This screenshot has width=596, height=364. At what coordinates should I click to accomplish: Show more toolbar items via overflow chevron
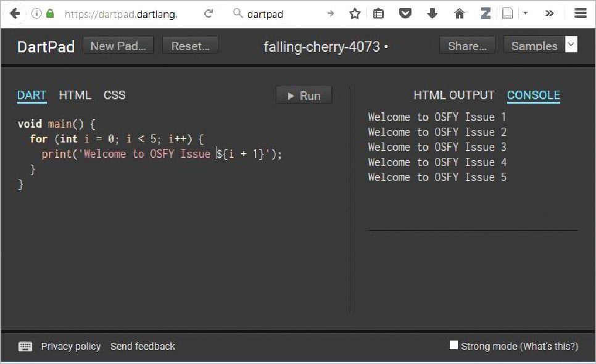pyautogui.click(x=549, y=14)
